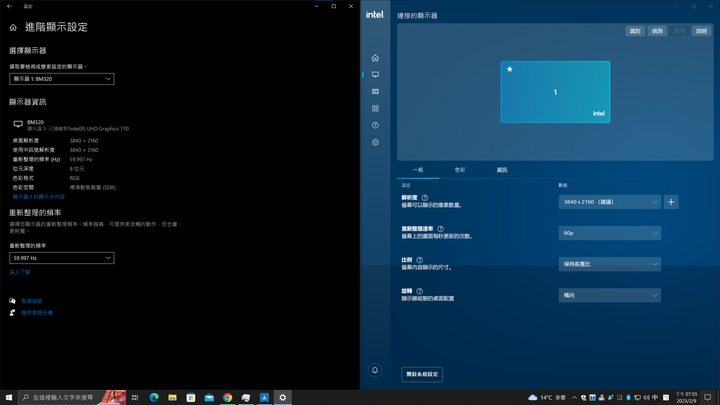The image size is (720, 405).
Task: Open 取得協助 link
Action: point(32,301)
